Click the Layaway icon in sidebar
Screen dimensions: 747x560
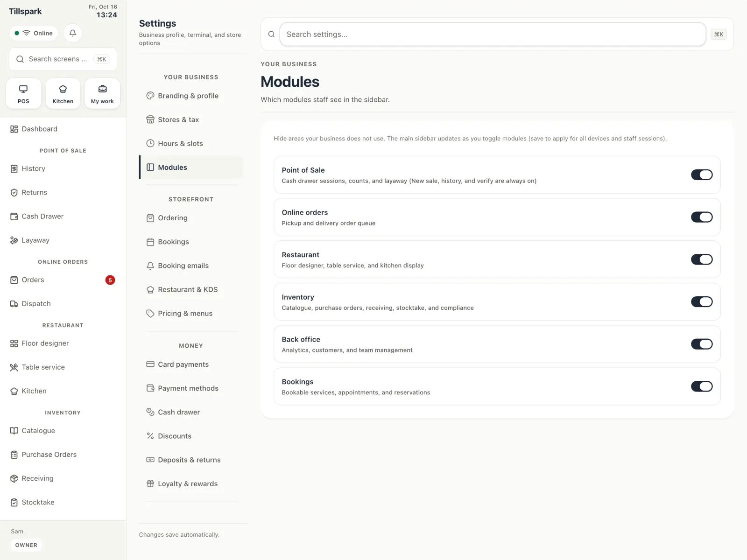(x=14, y=240)
